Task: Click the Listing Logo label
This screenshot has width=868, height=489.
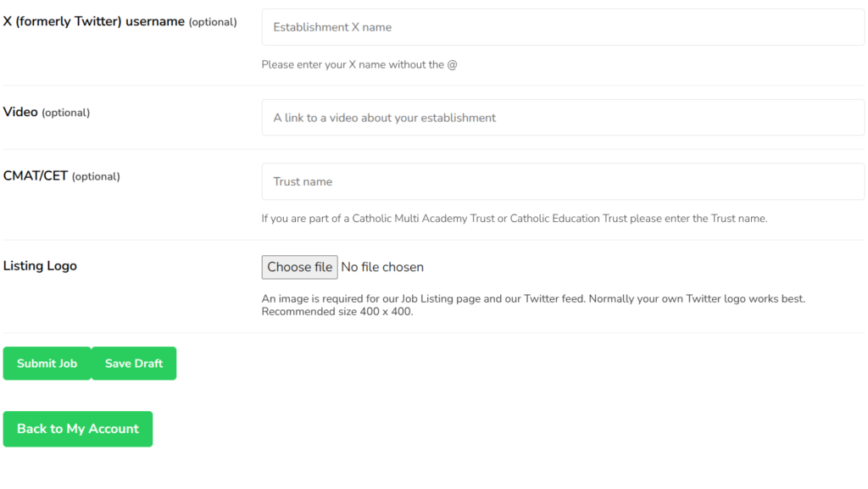Action: [40, 266]
